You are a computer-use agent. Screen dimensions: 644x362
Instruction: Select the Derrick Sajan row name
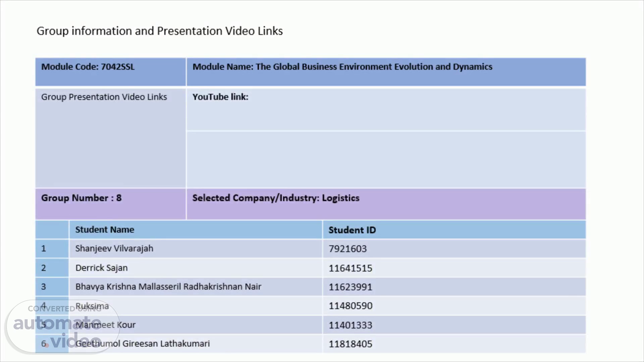pyautogui.click(x=102, y=268)
